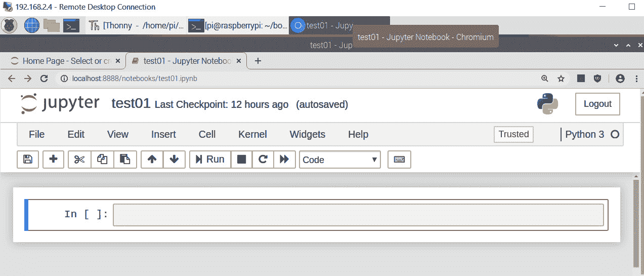Image resolution: width=644 pixels, height=276 pixels.
Task: Click the Logout button
Action: [x=597, y=104]
